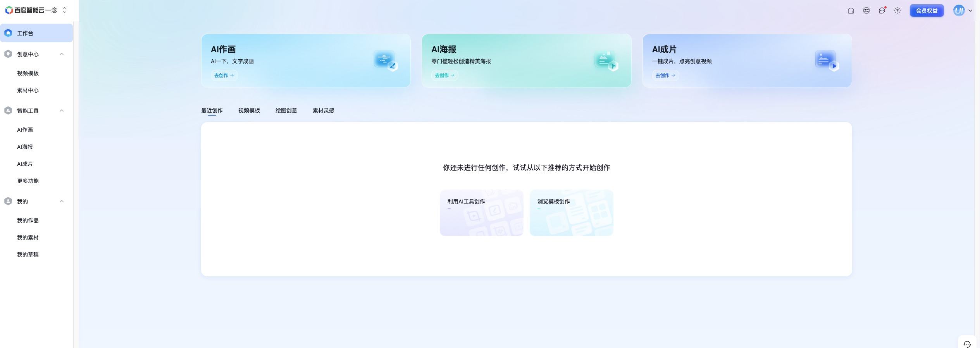Collapse the 我的 section chevron
Image resolution: width=980 pixels, height=348 pixels.
click(62, 201)
